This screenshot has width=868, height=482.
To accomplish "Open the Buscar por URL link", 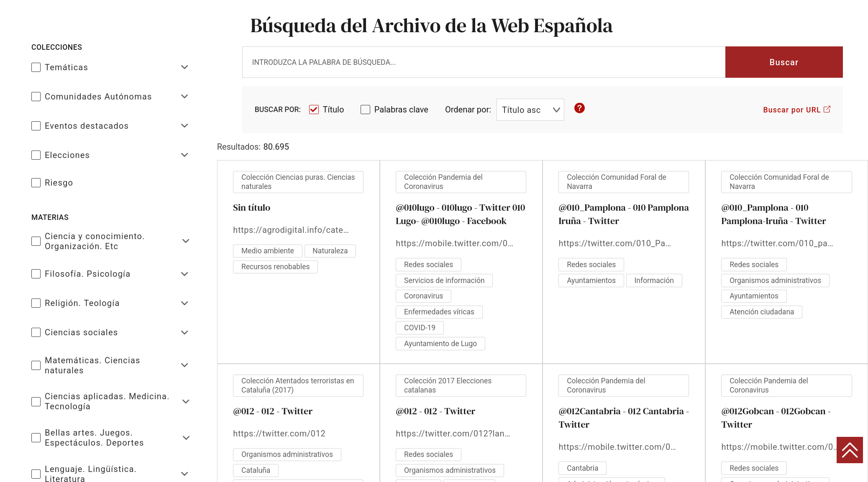I will tap(791, 110).
